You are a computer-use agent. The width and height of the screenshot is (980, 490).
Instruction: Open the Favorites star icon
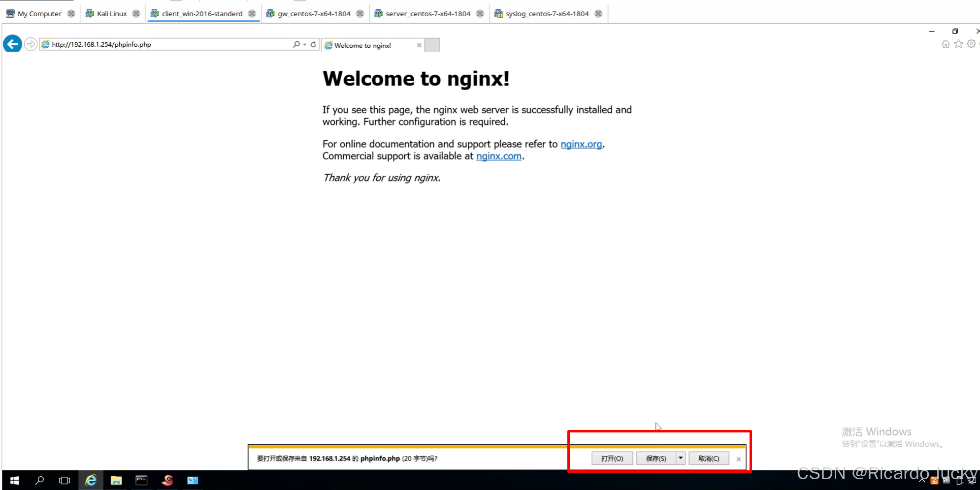coord(958,44)
